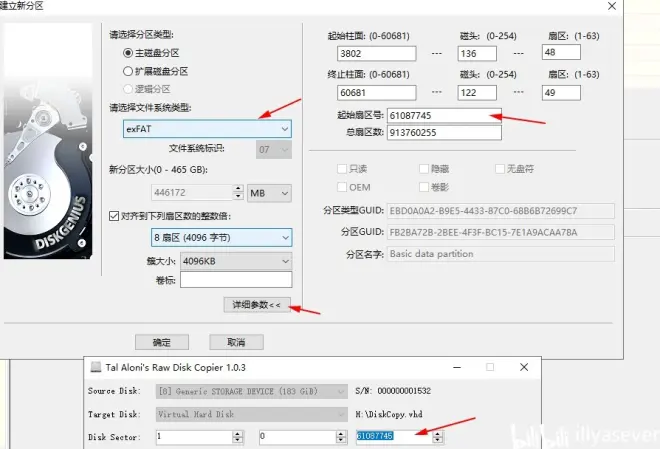The width and height of the screenshot is (660, 449).
Task: Click the 总扇区数 field 913760255
Action: click(x=444, y=133)
